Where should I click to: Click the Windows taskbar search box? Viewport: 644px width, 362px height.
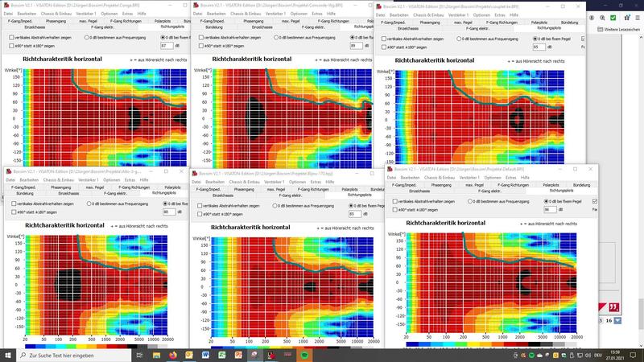pos(74,356)
